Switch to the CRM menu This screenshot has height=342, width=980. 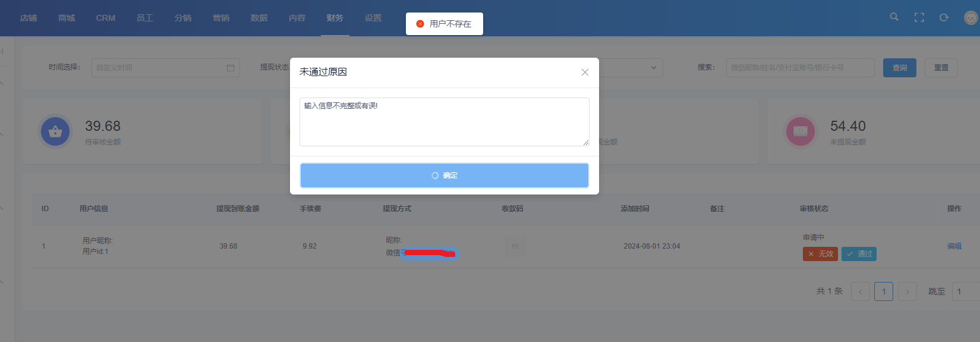pos(105,18)
